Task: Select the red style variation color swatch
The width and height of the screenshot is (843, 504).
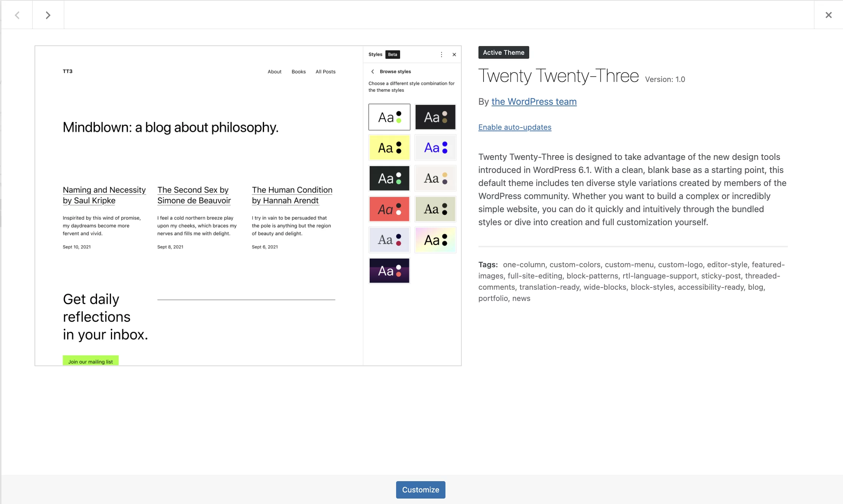Action: [389, 210]
